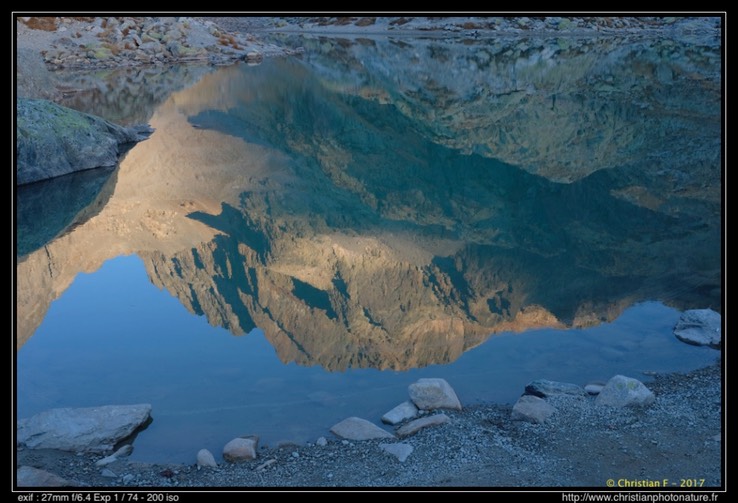Click the large flat rock at bottom-left shore
This screenshot has height=503, width=738.
click(x=84, y=426)
